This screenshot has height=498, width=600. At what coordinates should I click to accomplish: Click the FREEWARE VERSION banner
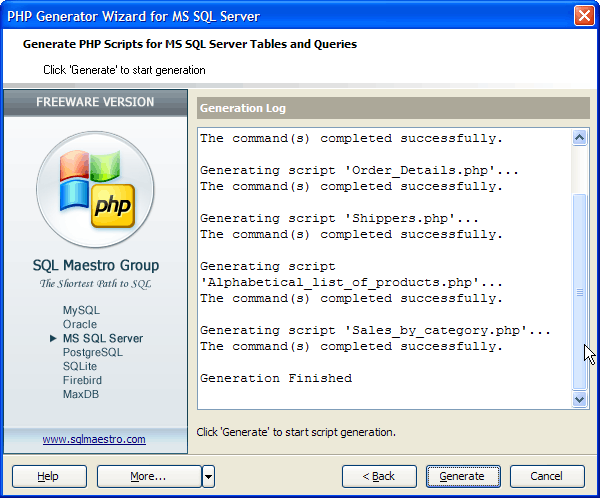[95, 102]
